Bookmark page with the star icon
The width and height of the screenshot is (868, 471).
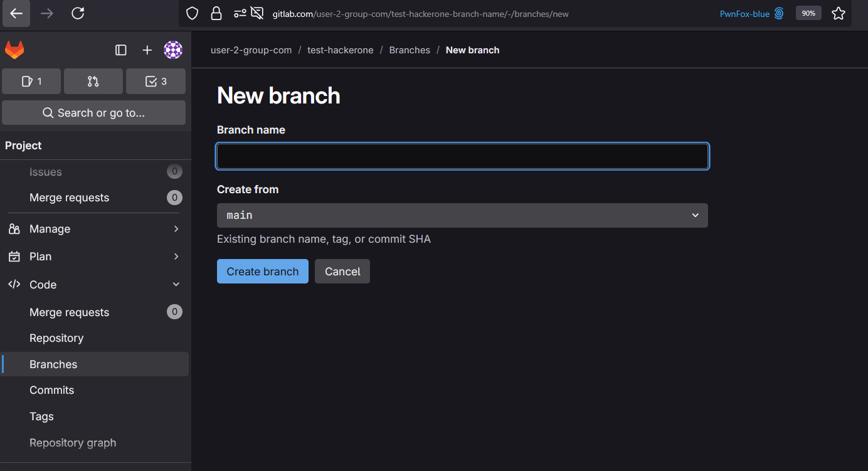coord(838,13)
